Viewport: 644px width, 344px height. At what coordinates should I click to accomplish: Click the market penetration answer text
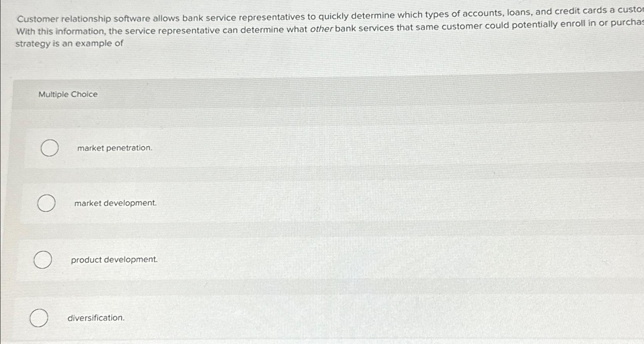(114, 148)
